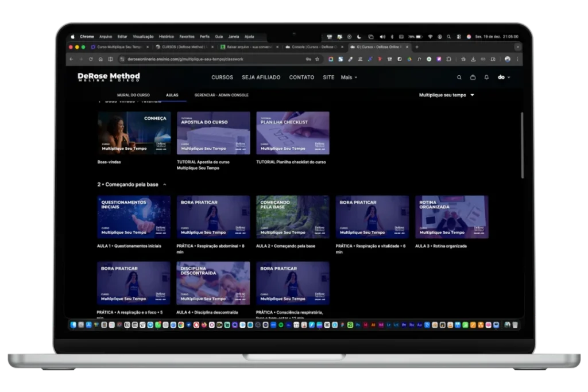
Task: Switch to the Mural do Curso tab
Action: coord(133,95)
